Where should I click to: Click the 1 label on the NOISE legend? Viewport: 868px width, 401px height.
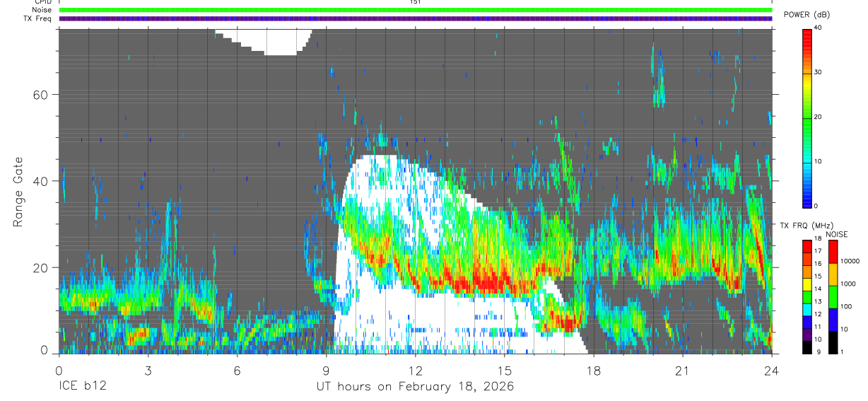pos(842,351)
